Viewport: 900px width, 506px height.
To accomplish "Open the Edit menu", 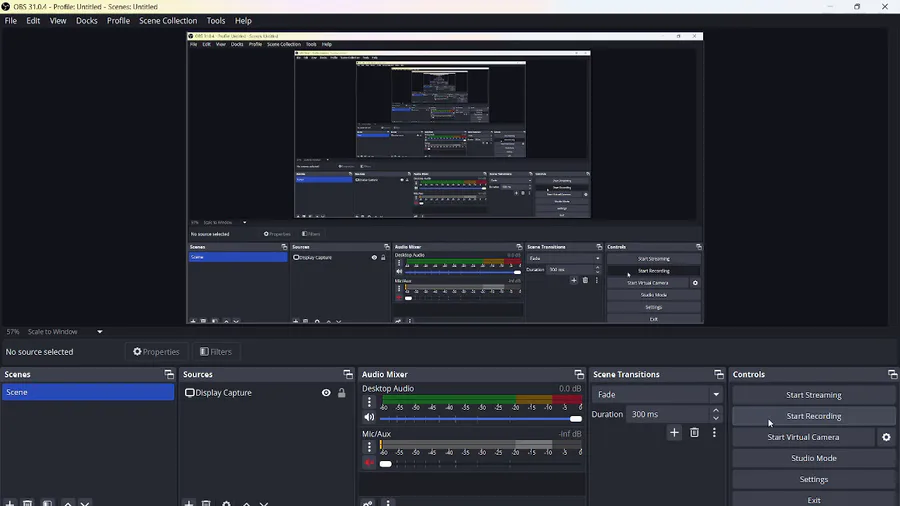I will pos(33,21).
